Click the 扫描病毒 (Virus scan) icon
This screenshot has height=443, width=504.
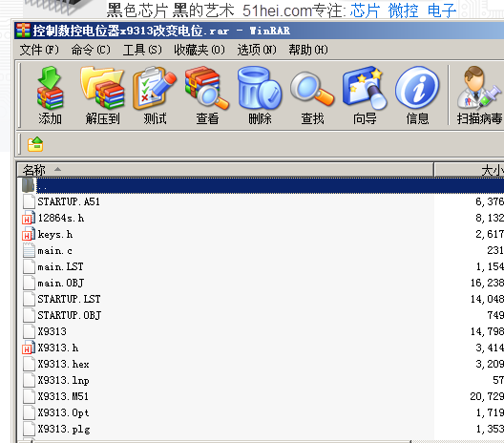(x=479, y=95)
